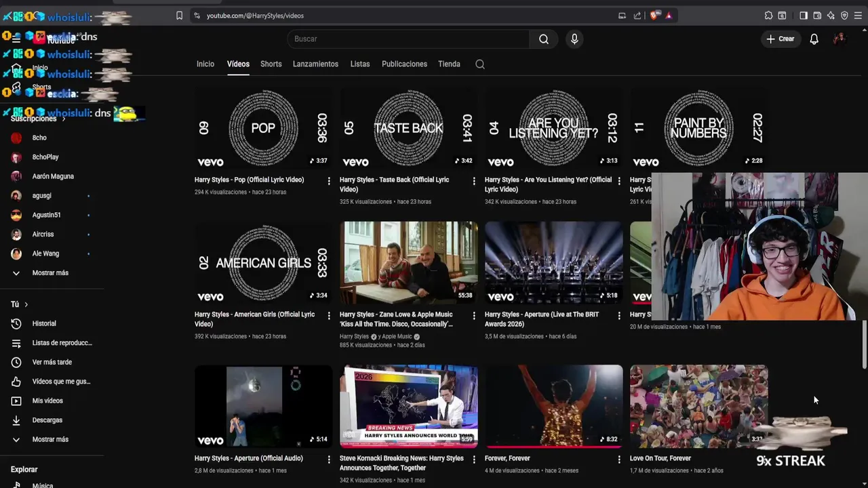Search within the channel using magnifier after Tienda
This screenshot has width=868, height=488.
pyautogui.click(x=480, y=64)
